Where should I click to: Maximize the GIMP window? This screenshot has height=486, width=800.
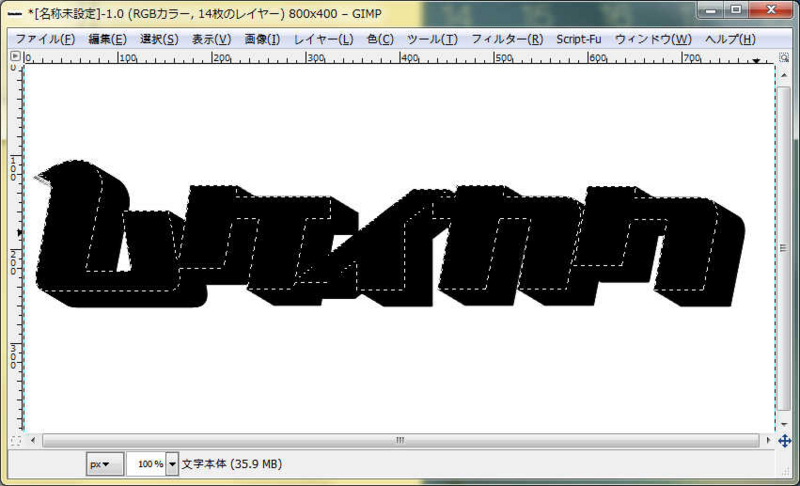coord(736,10)
